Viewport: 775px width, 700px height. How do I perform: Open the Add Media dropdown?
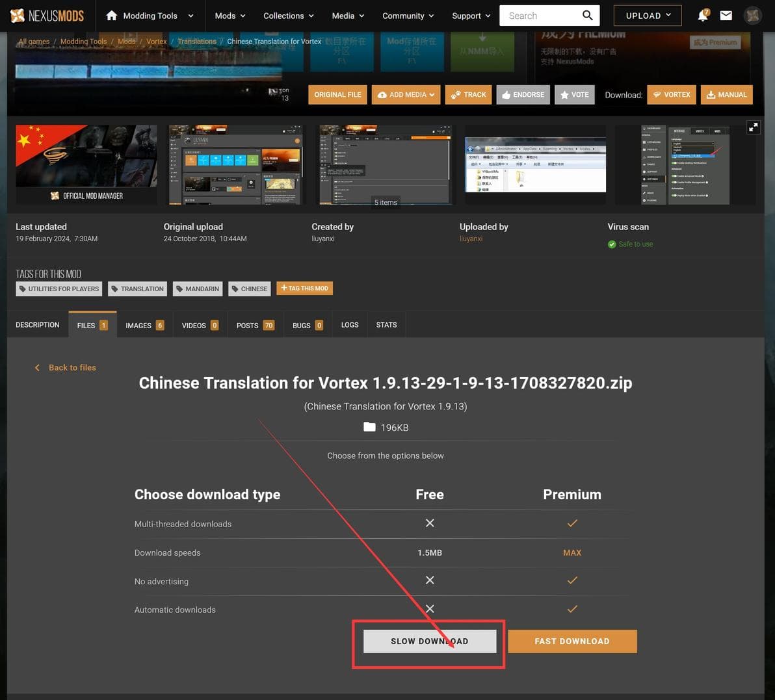406,94
